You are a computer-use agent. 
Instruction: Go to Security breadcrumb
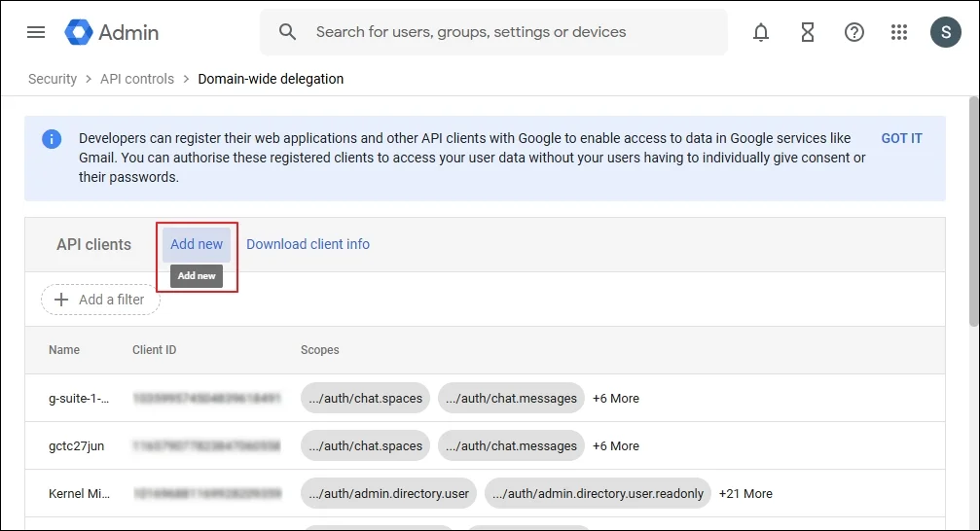(53, 79)
